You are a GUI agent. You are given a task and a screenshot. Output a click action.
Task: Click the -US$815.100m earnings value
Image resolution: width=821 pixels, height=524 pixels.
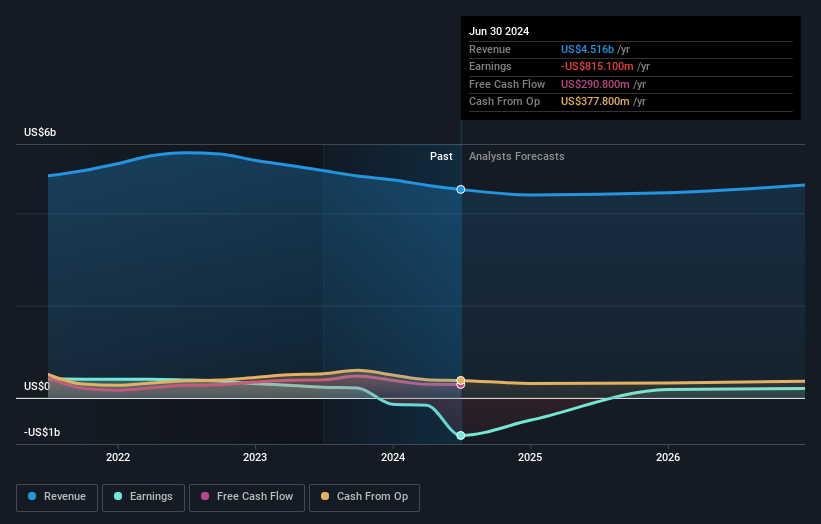[597, 66]
